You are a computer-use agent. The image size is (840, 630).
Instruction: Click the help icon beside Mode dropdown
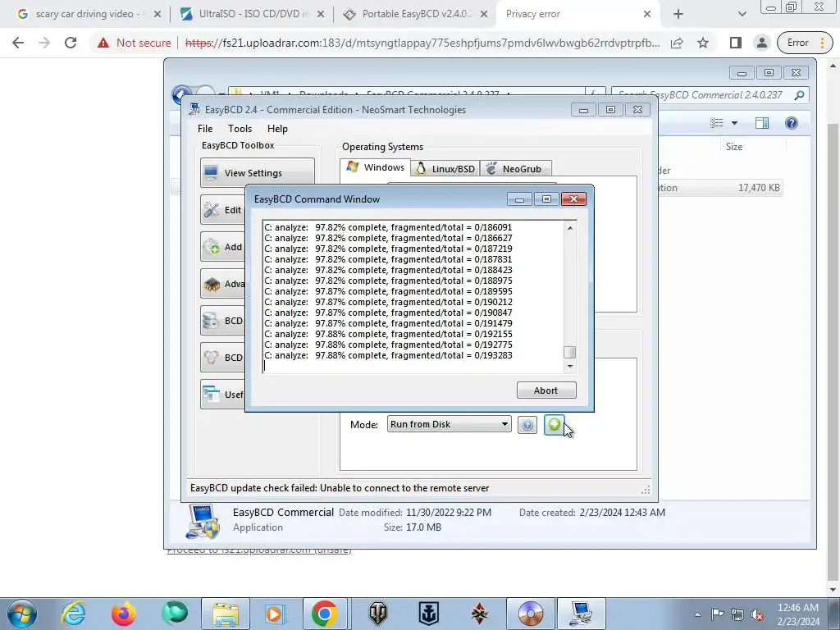pyautogui.click(x=527, y=425)
